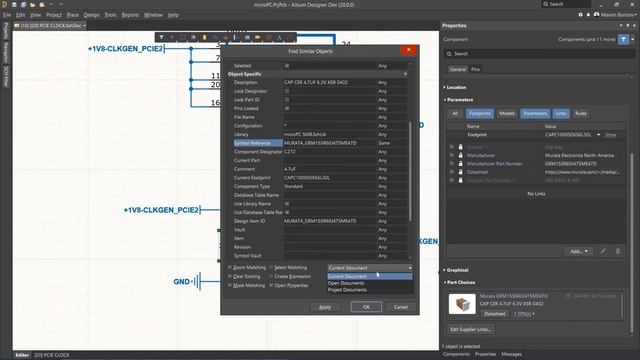
Task: Open the settings gear icon in the title bar
Action: [x=580, y=15]
